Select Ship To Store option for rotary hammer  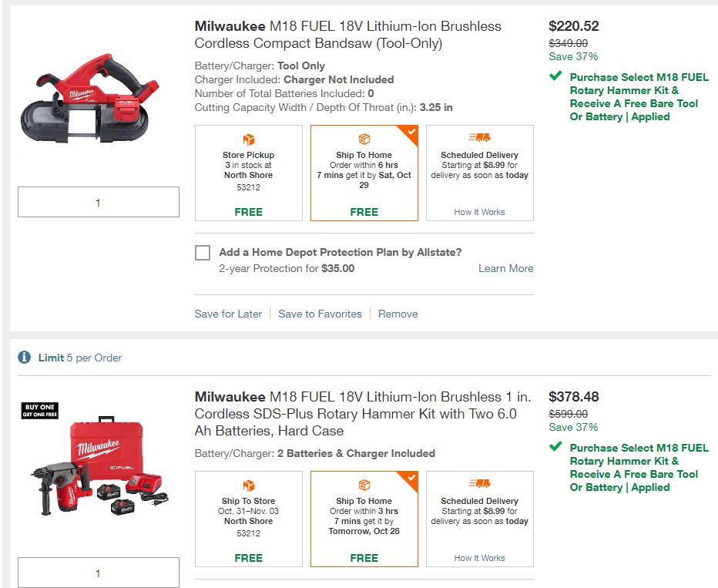[x=249, y=519]
